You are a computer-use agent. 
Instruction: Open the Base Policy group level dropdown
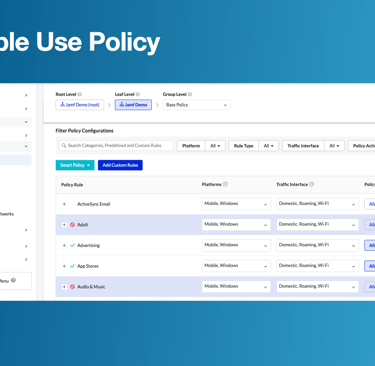coord(197,105)
